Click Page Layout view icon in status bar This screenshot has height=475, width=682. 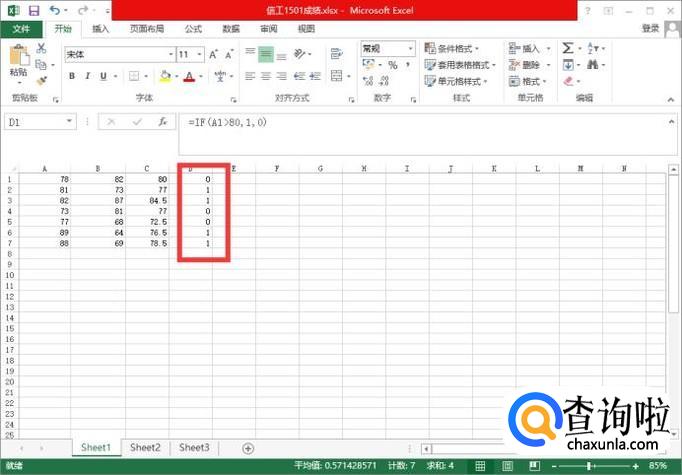507,466
